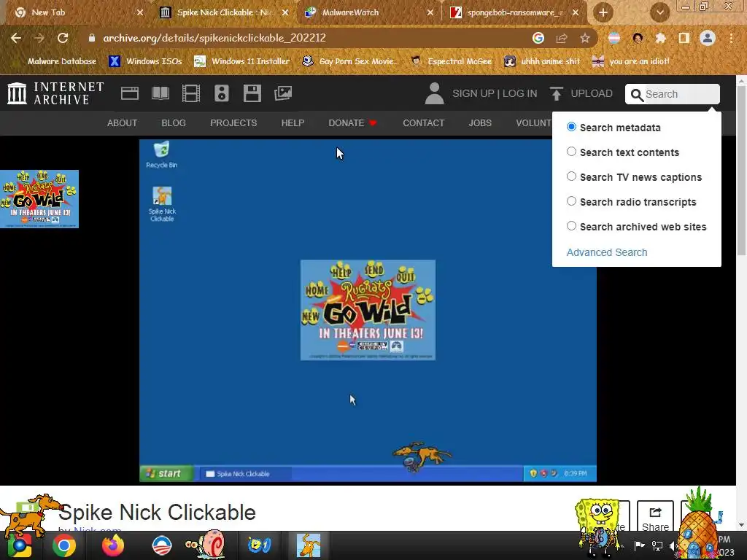Click the Share button below the viewer
The image size is (747, 560).
click(655, 516)
